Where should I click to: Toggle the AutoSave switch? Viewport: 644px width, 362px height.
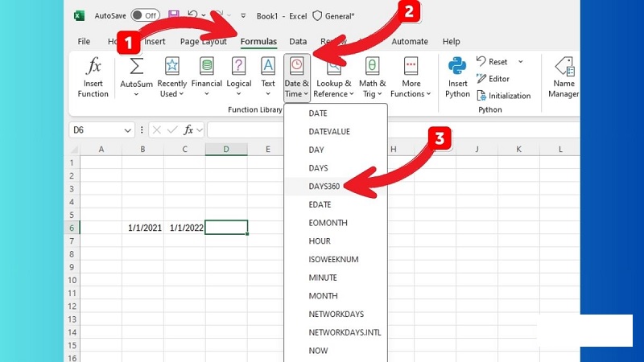(x=145, y=15)
